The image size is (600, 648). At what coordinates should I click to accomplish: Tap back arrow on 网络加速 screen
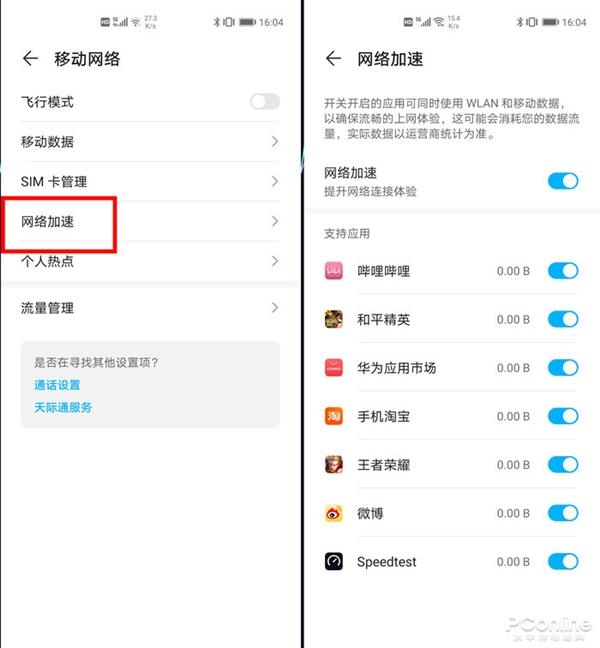pyautogui.click(x=333, y=58)
